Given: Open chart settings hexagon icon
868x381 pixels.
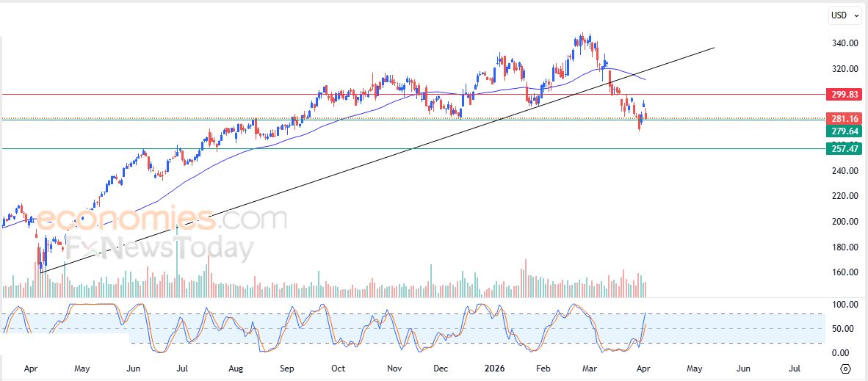Looking at the screenshot, I should pyautogui.click(x=845, y=369).
